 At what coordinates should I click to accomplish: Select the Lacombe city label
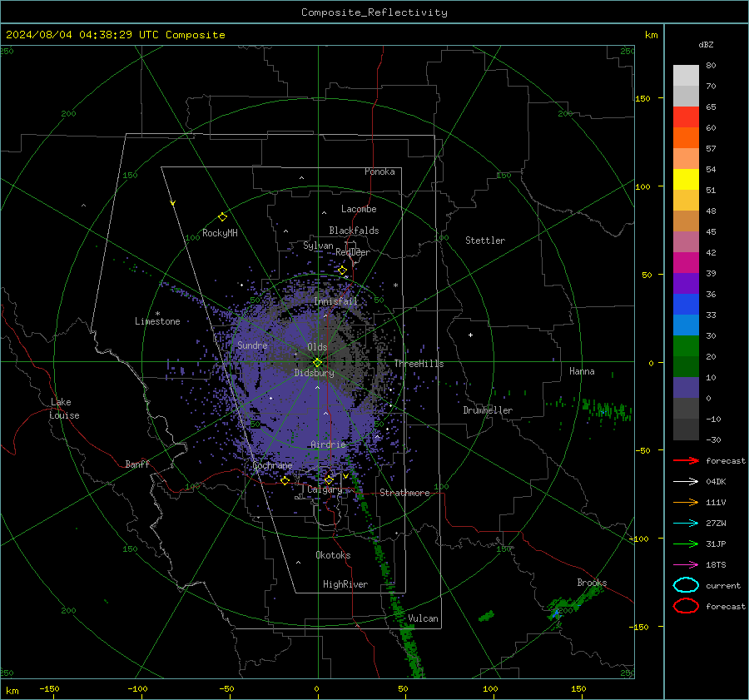click(359, 209)
